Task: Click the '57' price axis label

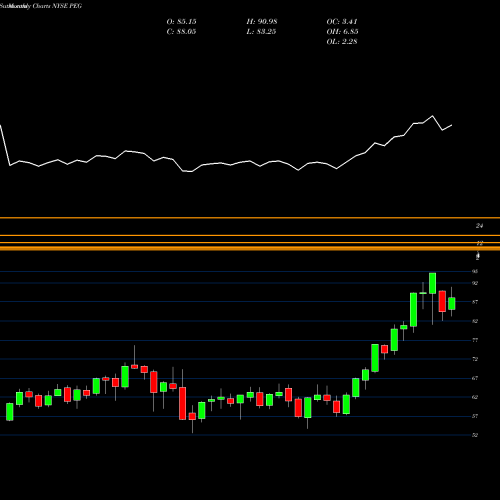Action: pyautogui.click(x=475, y=416)
